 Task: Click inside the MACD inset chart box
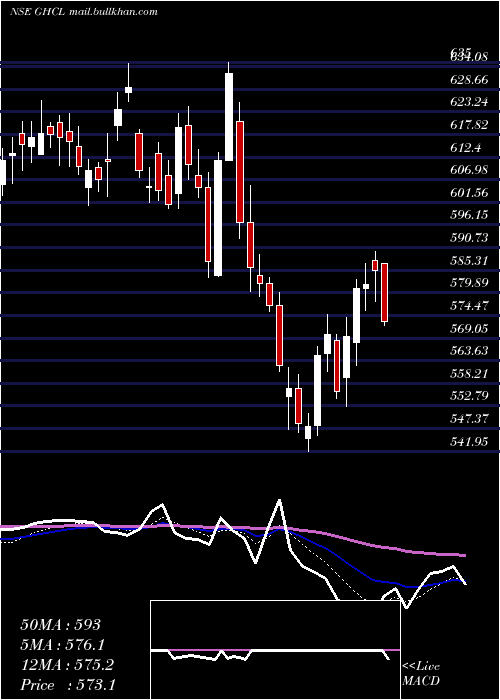(275, 650)
